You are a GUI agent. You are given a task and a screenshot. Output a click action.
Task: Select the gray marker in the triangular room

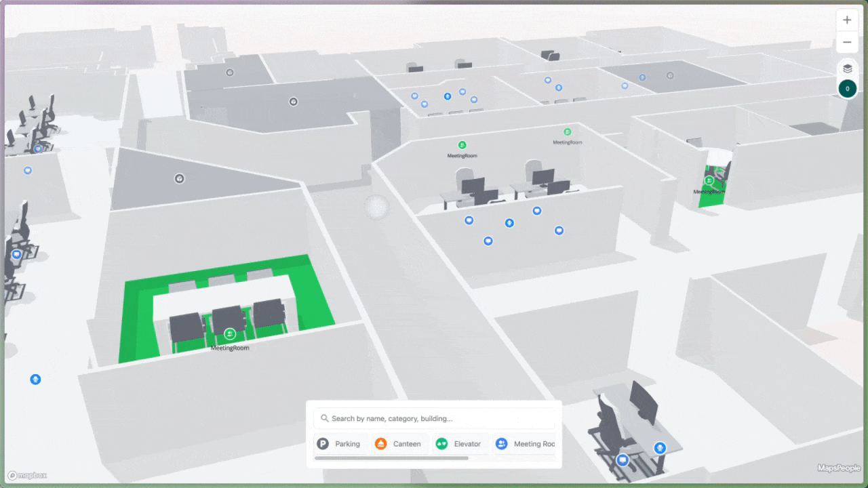[180, 179]
